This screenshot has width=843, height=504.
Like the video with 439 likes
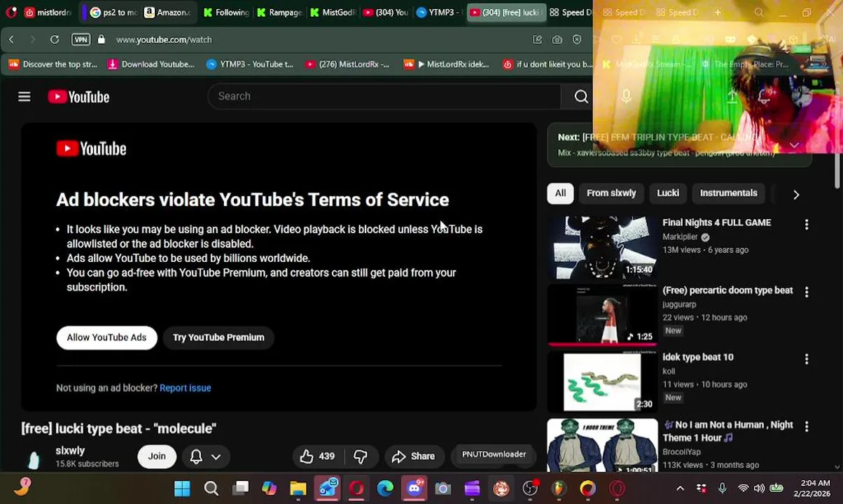[x=319, y=456]
